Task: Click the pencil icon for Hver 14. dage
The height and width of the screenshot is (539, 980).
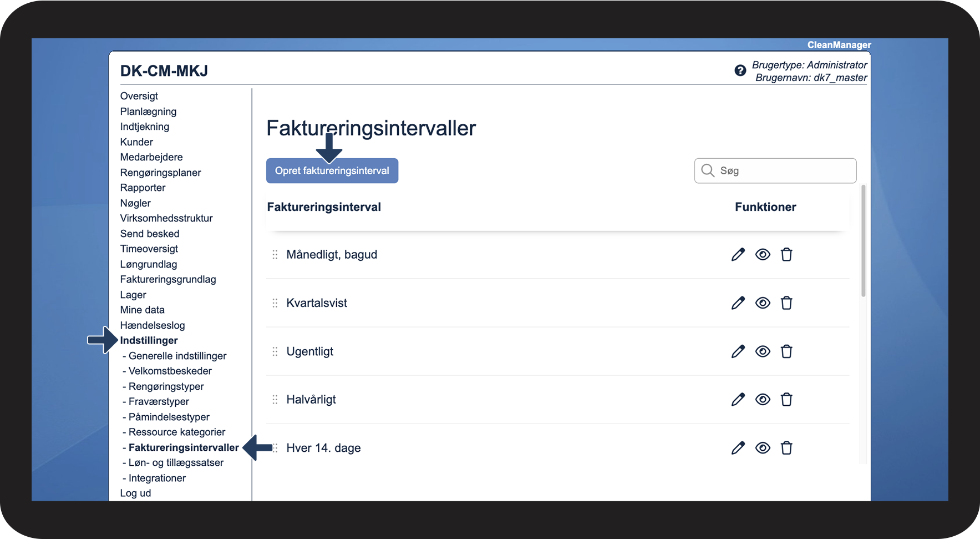Action: [738, 448]
